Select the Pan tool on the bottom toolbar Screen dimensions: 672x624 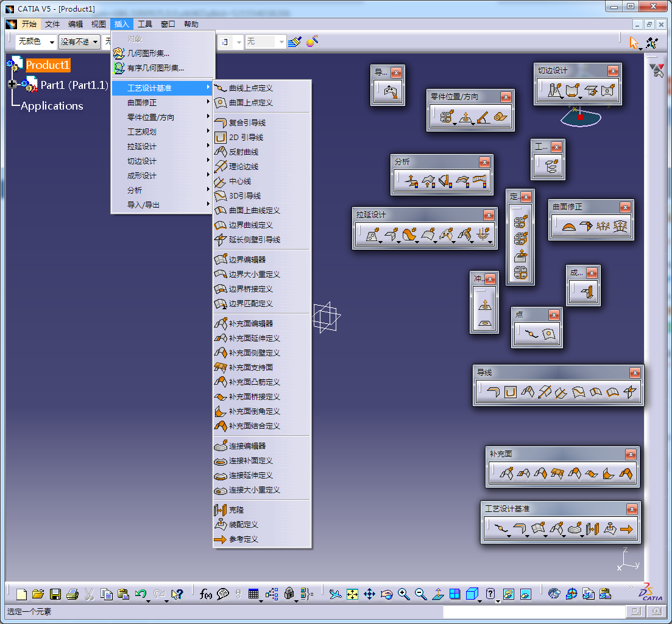coord(369,593)
